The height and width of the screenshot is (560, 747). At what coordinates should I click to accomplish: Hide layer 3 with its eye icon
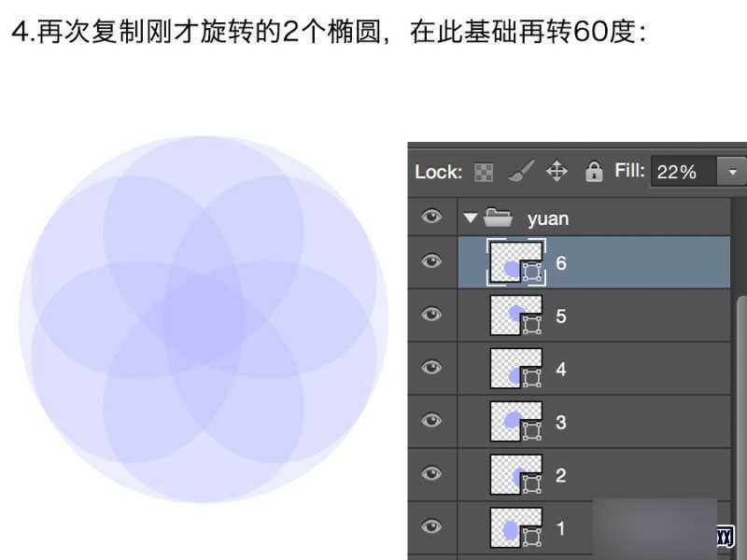(431, 422)
